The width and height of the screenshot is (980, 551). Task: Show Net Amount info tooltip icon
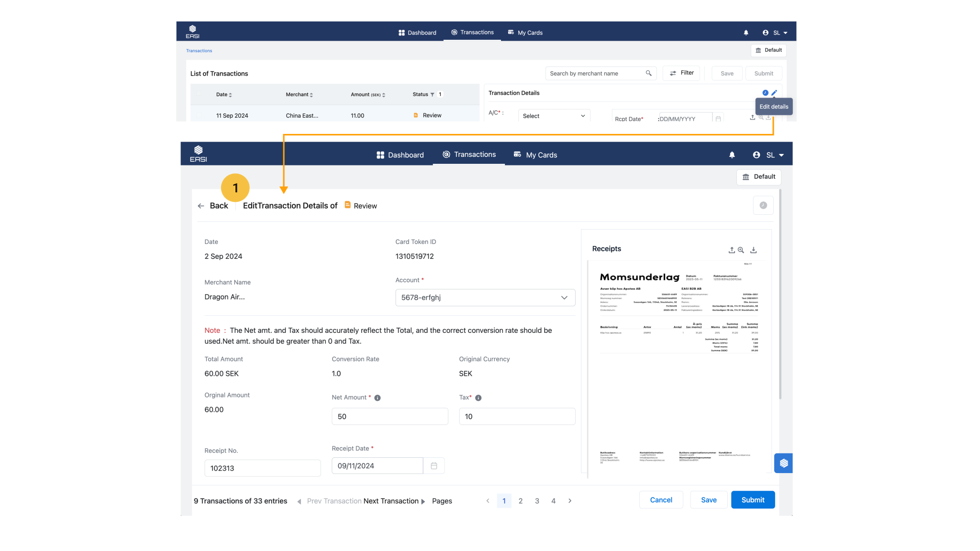(378, 398)
